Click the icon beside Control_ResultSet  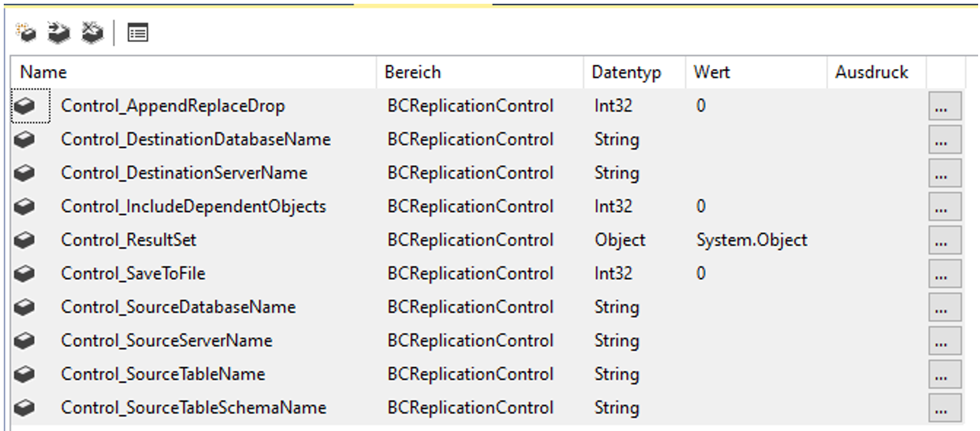pos(24,240)
